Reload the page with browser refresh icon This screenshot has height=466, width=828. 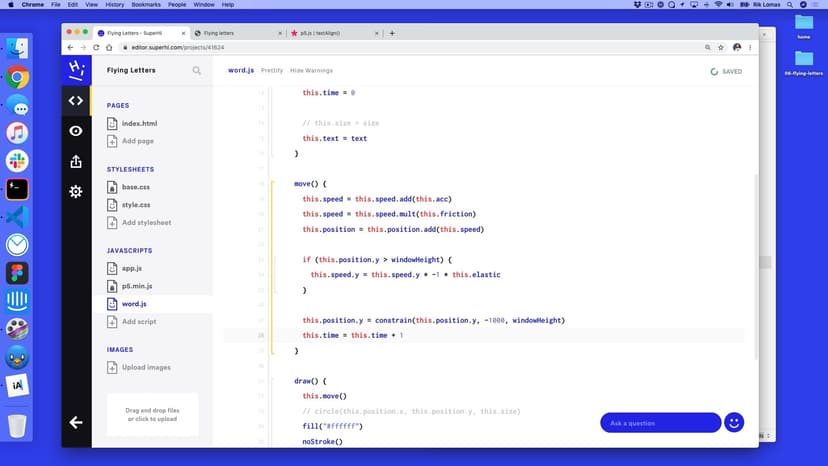[x=96, y=47]
